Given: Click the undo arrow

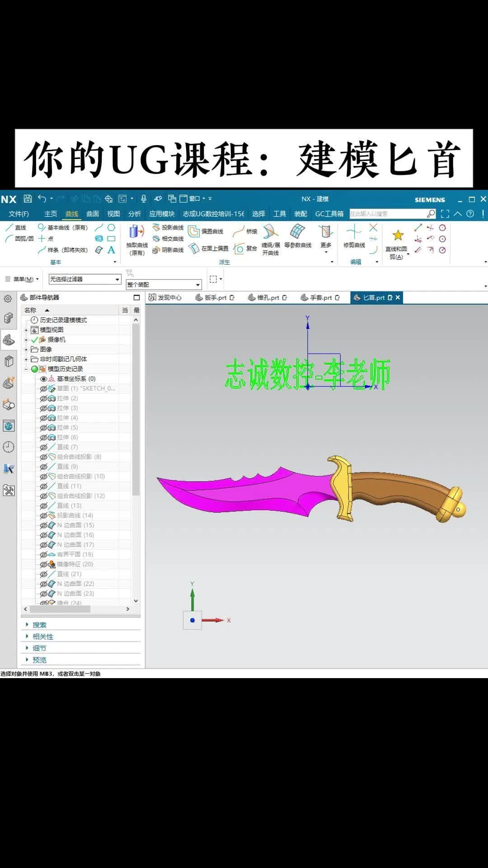Looking at the screenshot, I should (x=42, y=198).
